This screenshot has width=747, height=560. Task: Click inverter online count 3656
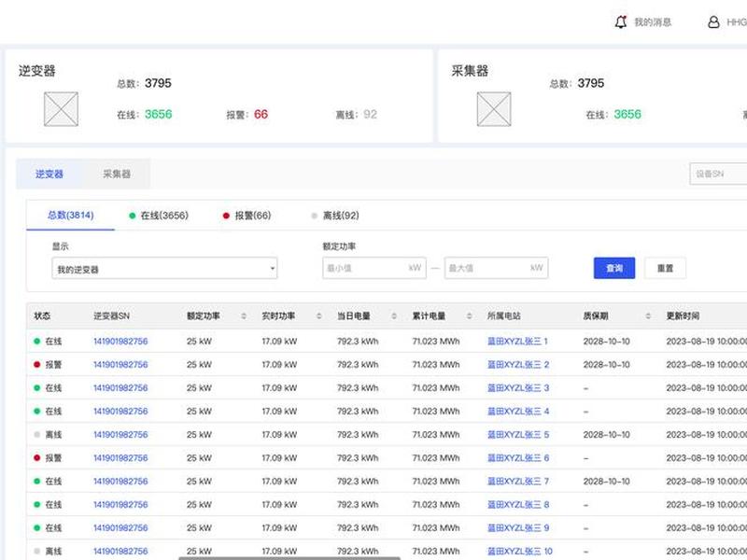[x=158, y=114]
